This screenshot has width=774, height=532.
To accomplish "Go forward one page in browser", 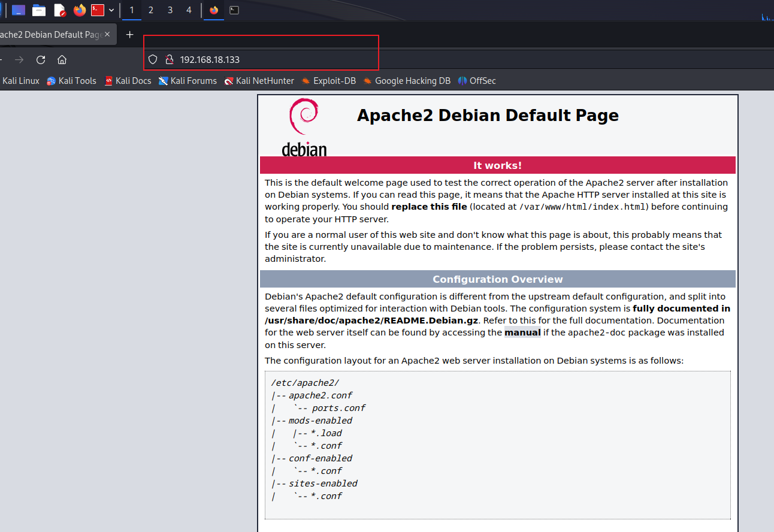I will click(x=19, y=59).
